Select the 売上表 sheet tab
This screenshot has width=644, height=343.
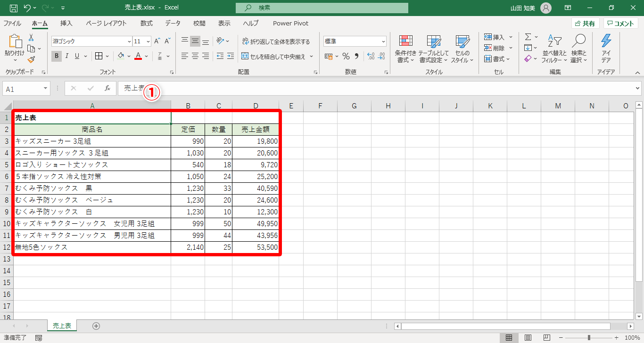tap(62, 326)
